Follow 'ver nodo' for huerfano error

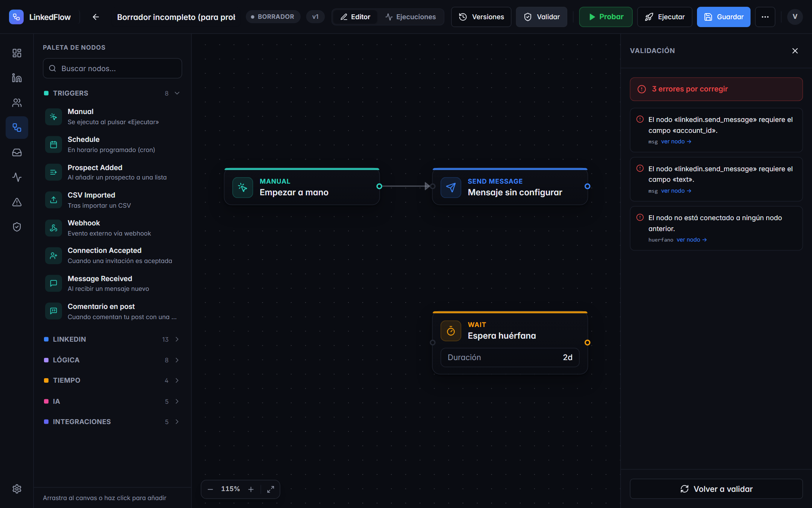pos(692,240)
